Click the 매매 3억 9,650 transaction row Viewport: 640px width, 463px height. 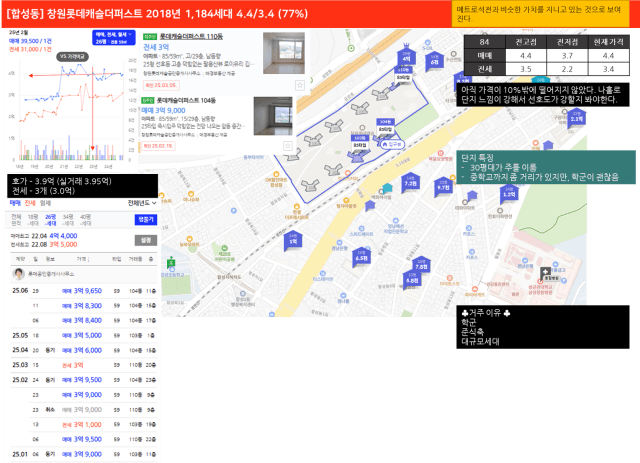(83, 291)
